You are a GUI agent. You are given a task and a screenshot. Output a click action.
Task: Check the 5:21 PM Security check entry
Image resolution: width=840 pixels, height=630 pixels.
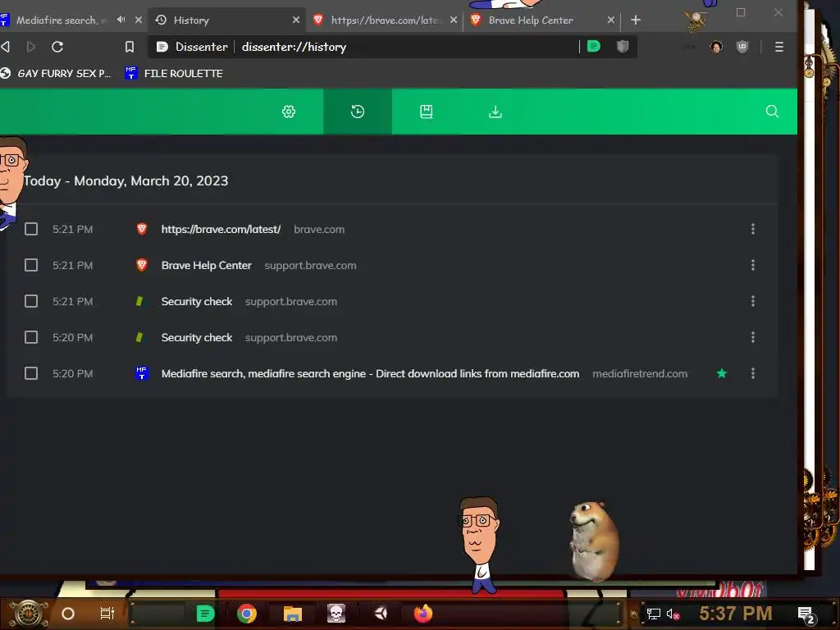click(31, 301)
